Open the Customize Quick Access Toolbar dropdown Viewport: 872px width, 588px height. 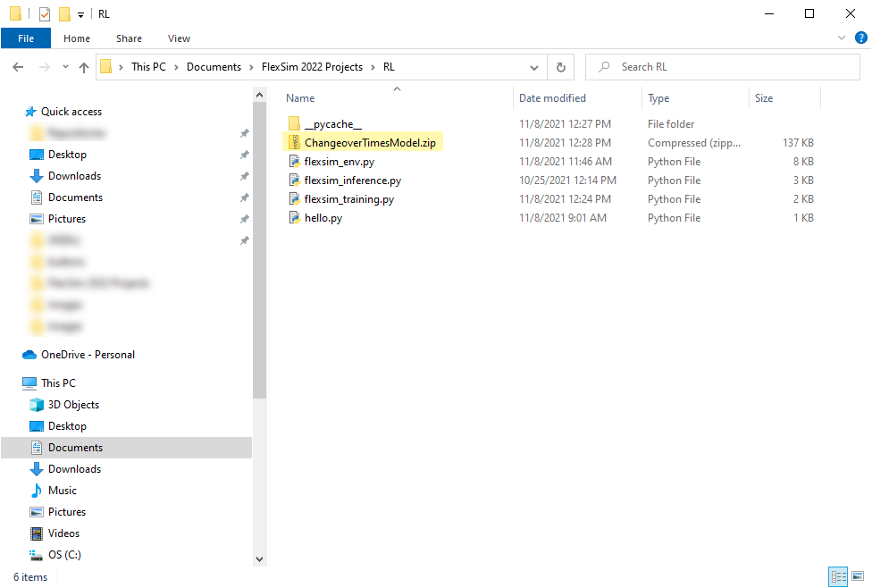[x=80, y=14]
